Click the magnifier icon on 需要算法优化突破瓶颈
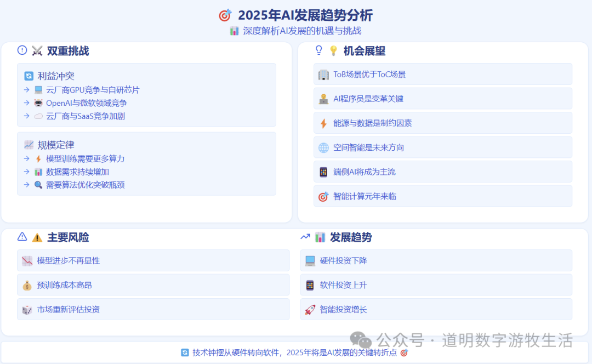Image resolution: width=592 pixels, height=364 pixels. click(37, 185)
